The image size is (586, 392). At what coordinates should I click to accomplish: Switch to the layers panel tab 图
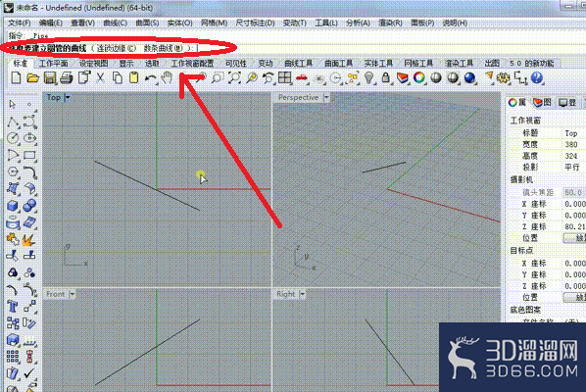[x=542, y=102]
